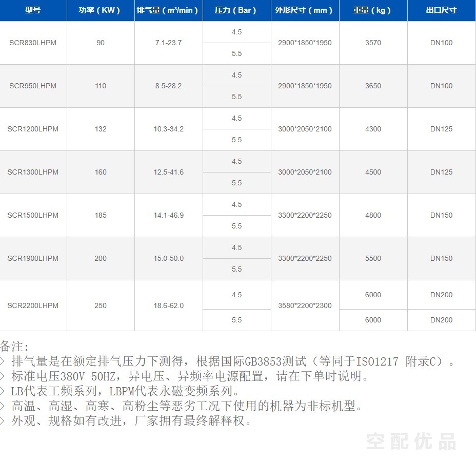Screen dimensions: 476x459
Task: Click 5.5 pressure in SCR830LHPM row
Action: 237,54
